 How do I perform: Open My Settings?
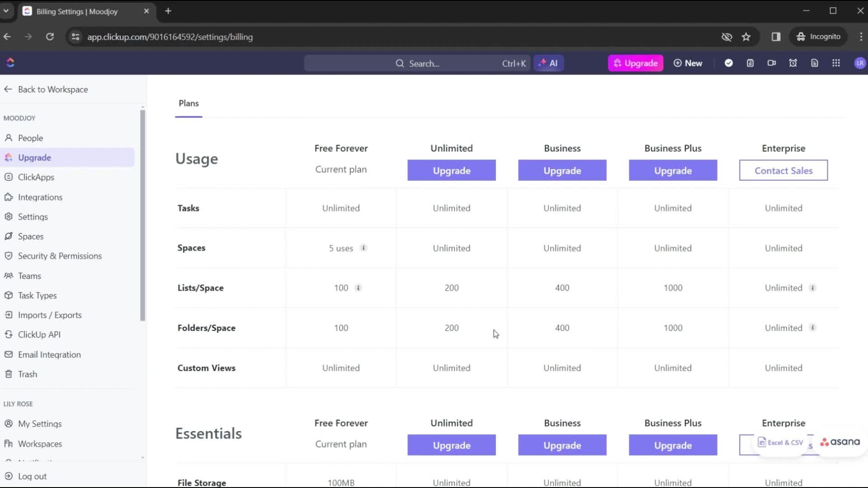click(68, 424)
